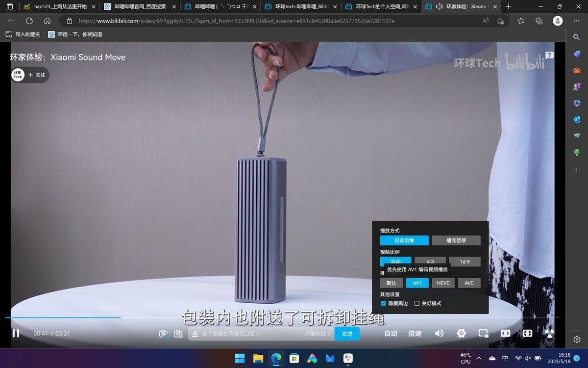Viewport: 588px width, 368px height.
Task: Enable the 关灯模式 checkbox
Action: (417, 304)
